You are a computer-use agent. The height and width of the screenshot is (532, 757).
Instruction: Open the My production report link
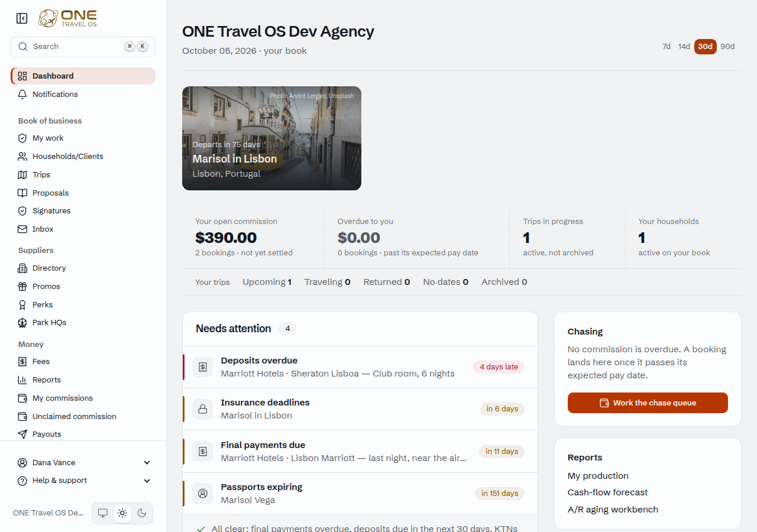tap(598, 476)
